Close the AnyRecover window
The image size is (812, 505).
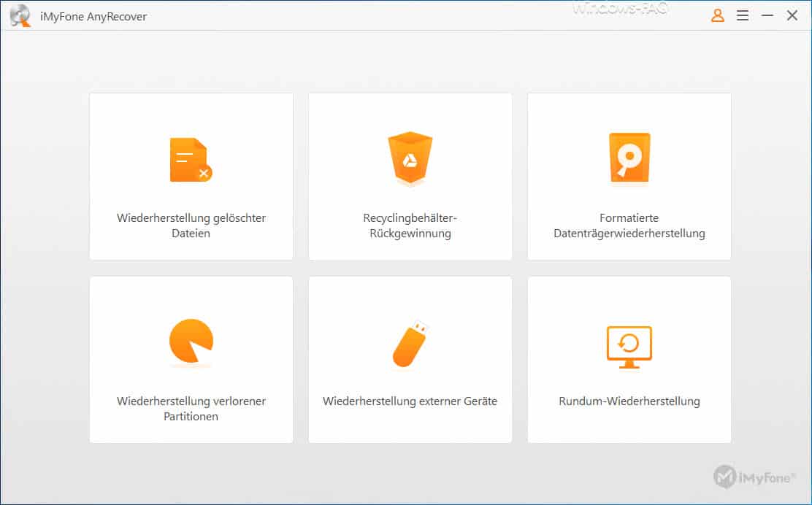point(792,15)
